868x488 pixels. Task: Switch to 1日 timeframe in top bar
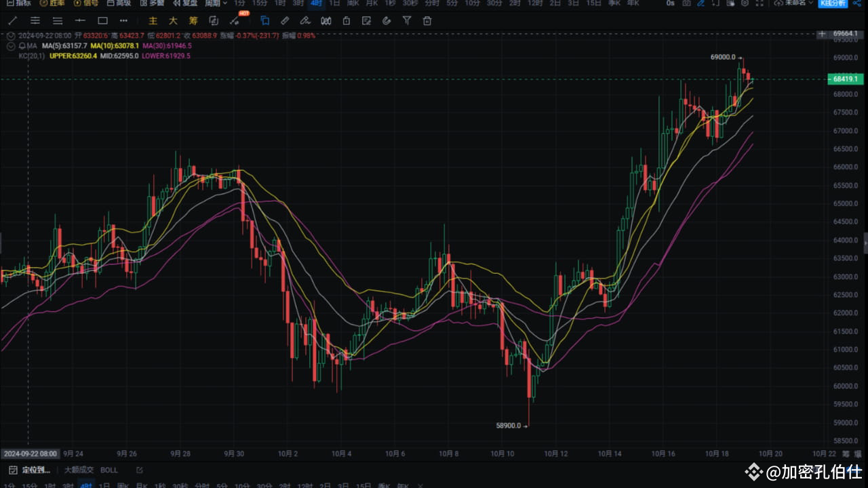(334, 3)
